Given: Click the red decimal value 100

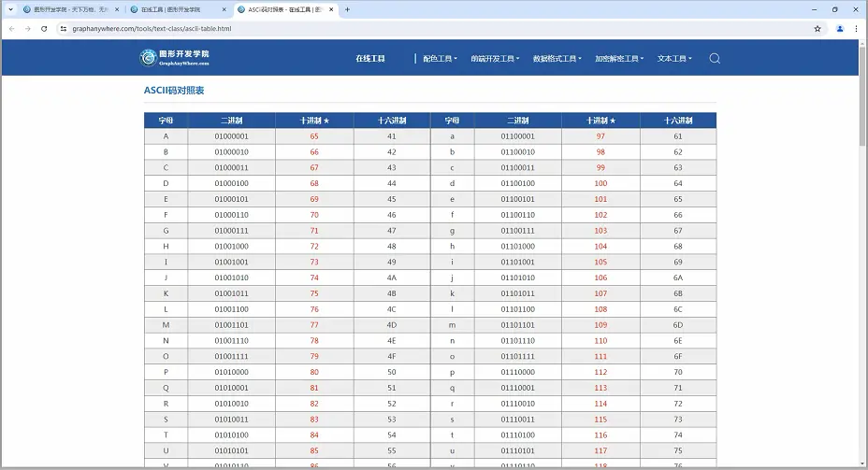Looking at the screenshot, I should 600,183.
